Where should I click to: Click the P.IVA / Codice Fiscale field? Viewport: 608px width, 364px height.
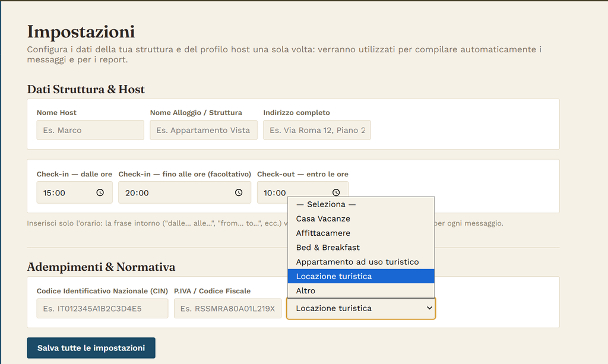pos(227,308)
